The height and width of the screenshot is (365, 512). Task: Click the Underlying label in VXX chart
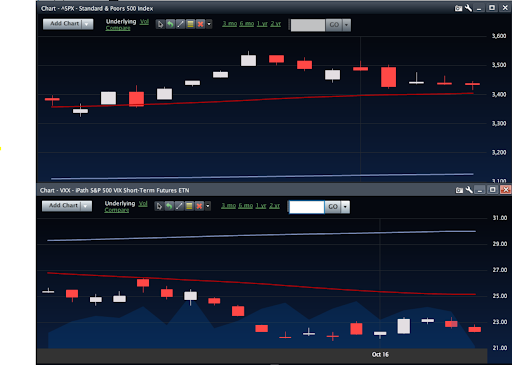pyautogui.click(x=120, y=204)
